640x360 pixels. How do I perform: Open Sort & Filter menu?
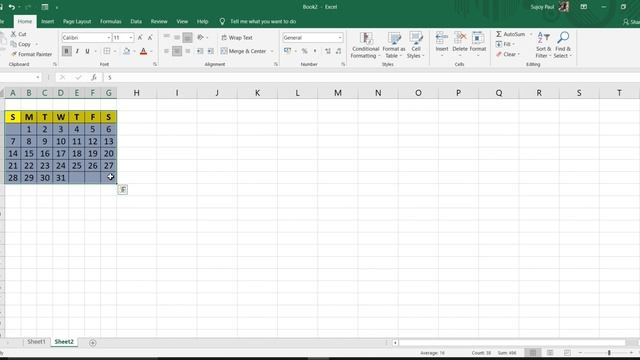tap(543, 45)
